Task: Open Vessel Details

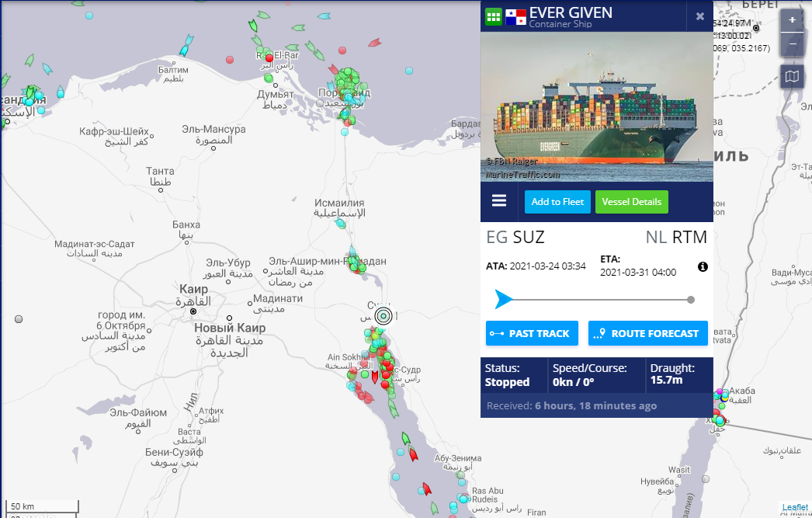Action: (x=632, y=202)
